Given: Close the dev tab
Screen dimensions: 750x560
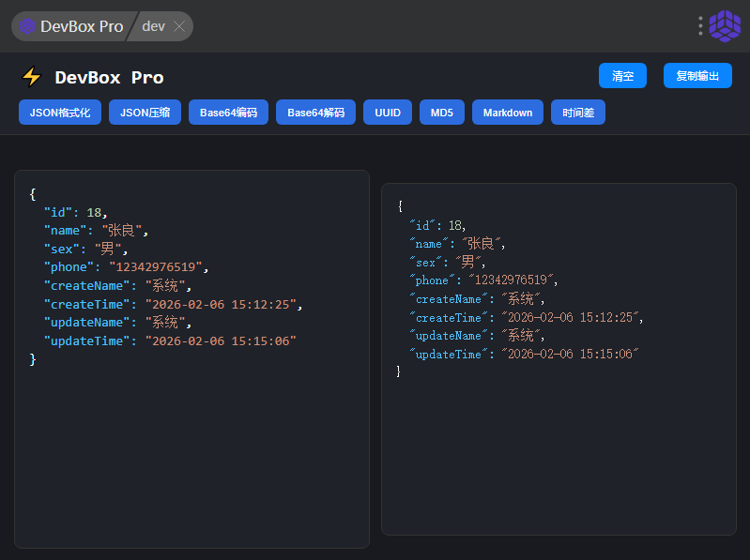Looking at the screenshot, I should pyautogui.click(x=179, y=26).
